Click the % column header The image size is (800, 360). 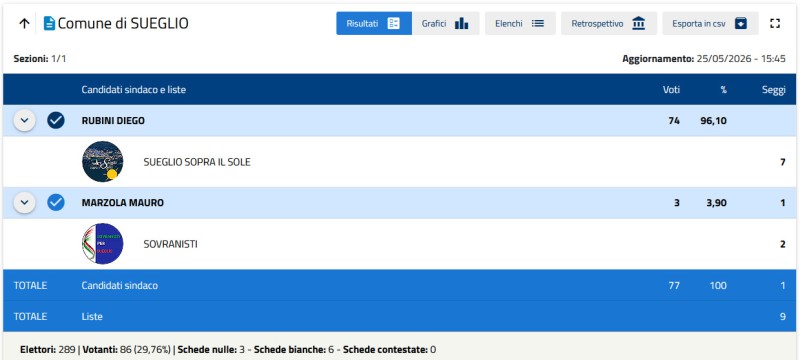click(x=723, y=90)
